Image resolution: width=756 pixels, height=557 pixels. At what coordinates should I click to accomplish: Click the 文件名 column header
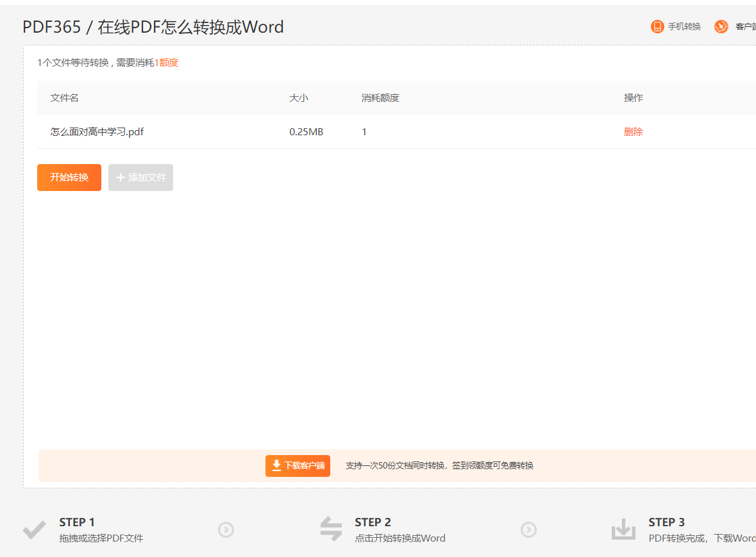[65, 98]
